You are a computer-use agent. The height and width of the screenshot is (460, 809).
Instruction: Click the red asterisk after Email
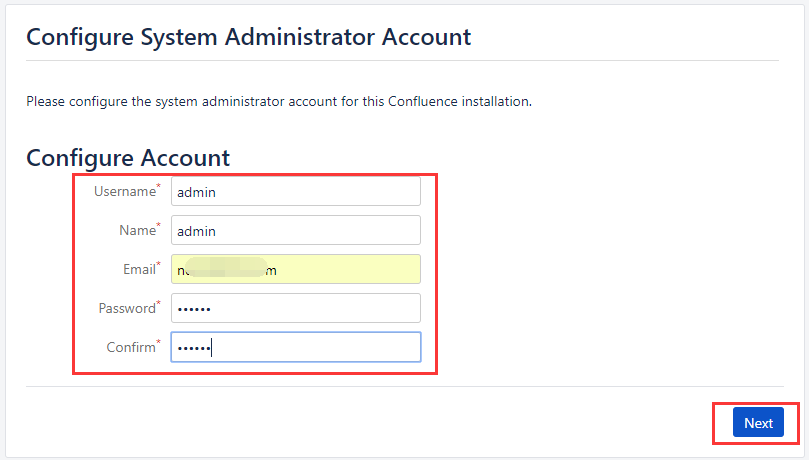click(x=158, y=264)
